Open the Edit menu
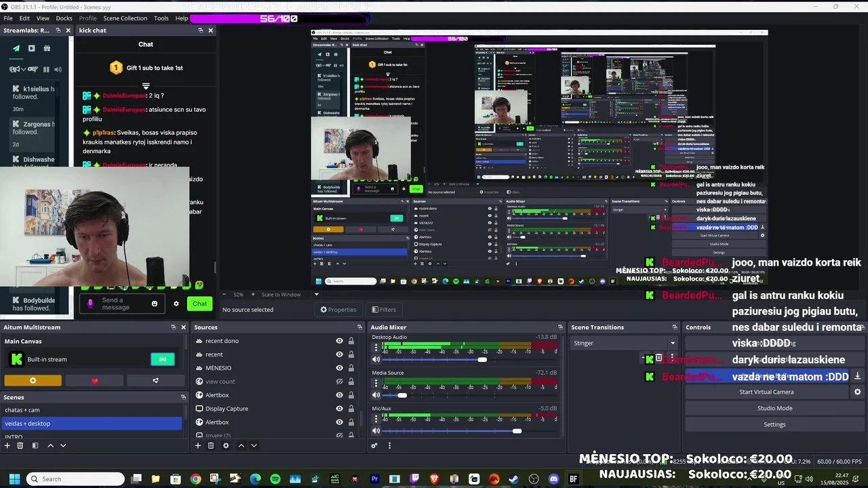This screenshot has width=868, height=488. point(24,18)
